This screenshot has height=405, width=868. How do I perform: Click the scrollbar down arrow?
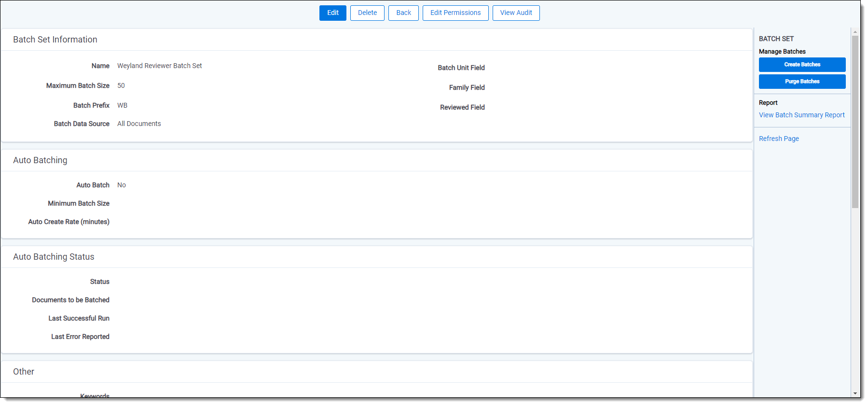click(855, 393)
